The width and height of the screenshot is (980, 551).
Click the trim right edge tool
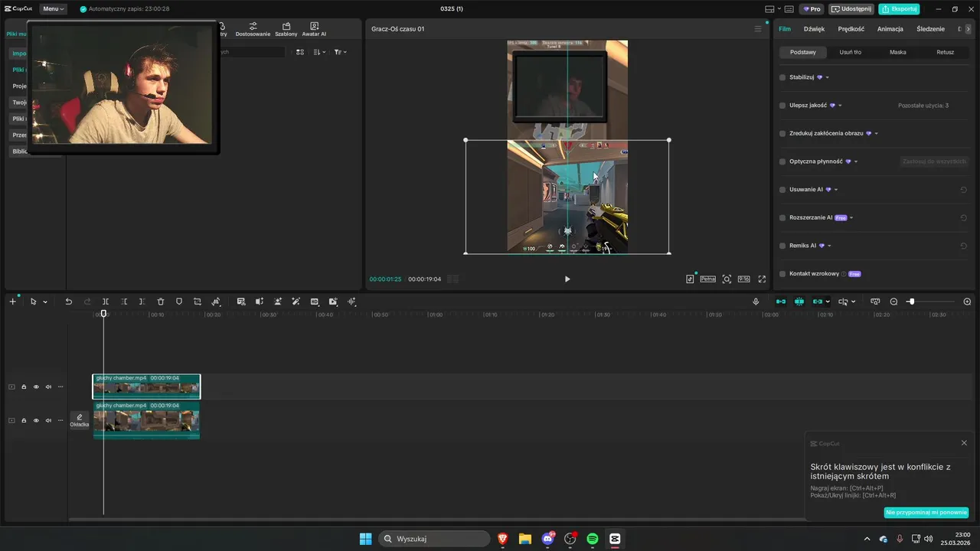click(x=142, y=302)
